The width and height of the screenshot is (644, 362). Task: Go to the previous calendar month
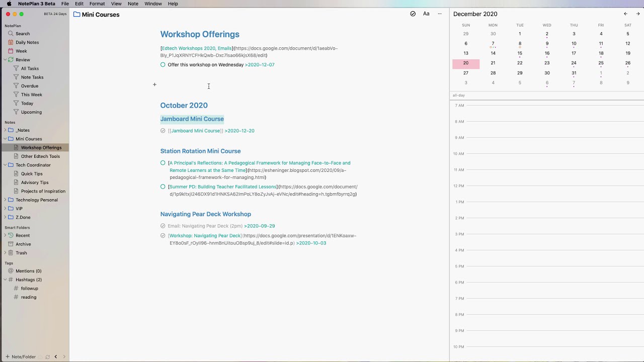[x=625, y=14]
